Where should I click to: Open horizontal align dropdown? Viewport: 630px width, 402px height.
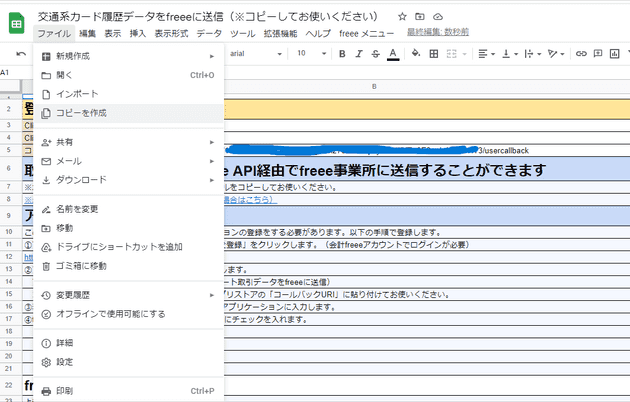486,54
